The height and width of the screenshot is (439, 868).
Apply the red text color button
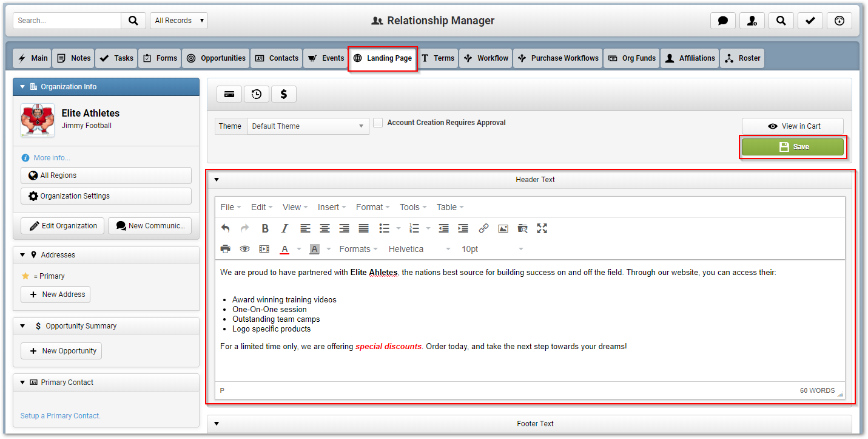[x=284, y=249]
